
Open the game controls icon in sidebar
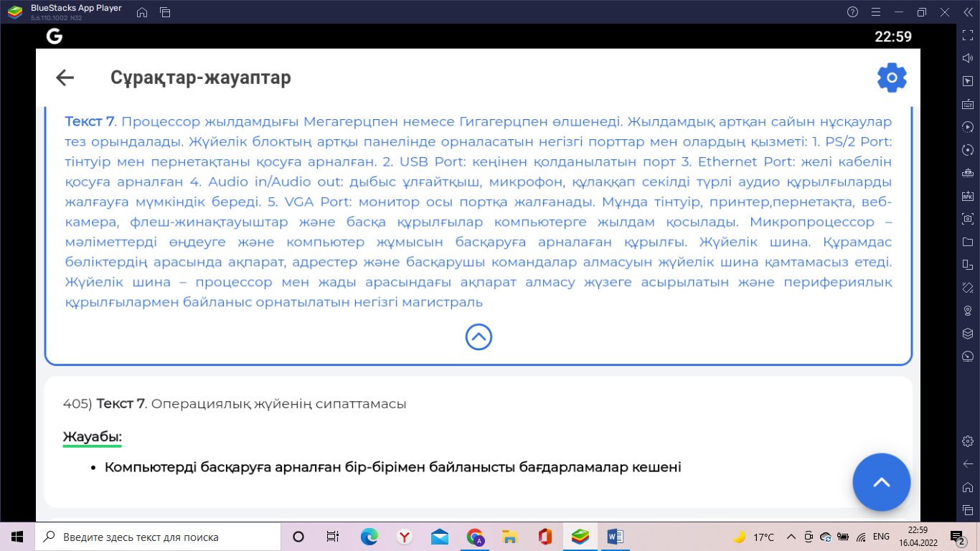(967, 173)
